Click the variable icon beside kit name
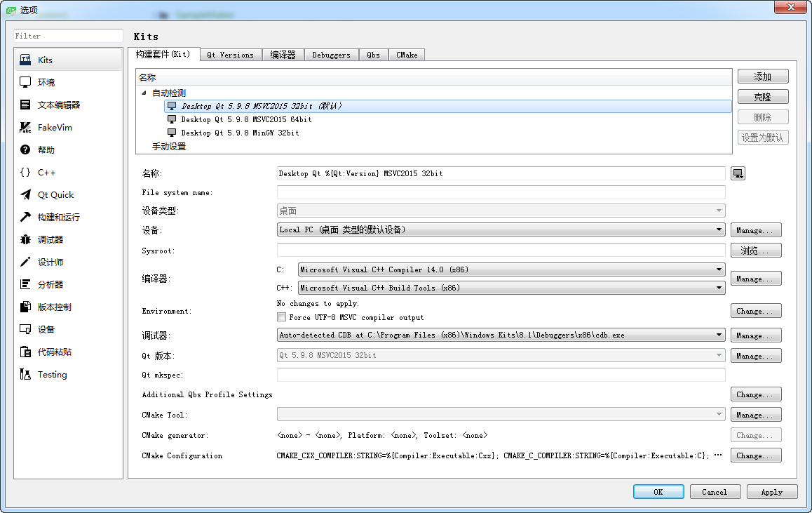The width and height of the screenshot is (812, 513). click(x=737, y=173)
